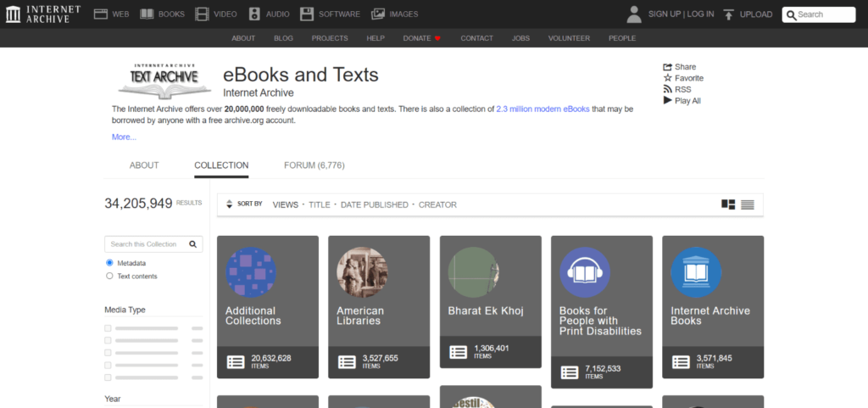Image resolution: width=868 pixels, height=408 pixels.
Task: Open Books for People with Print Disabilities thumbnail
Action: [x=585, y=272]
